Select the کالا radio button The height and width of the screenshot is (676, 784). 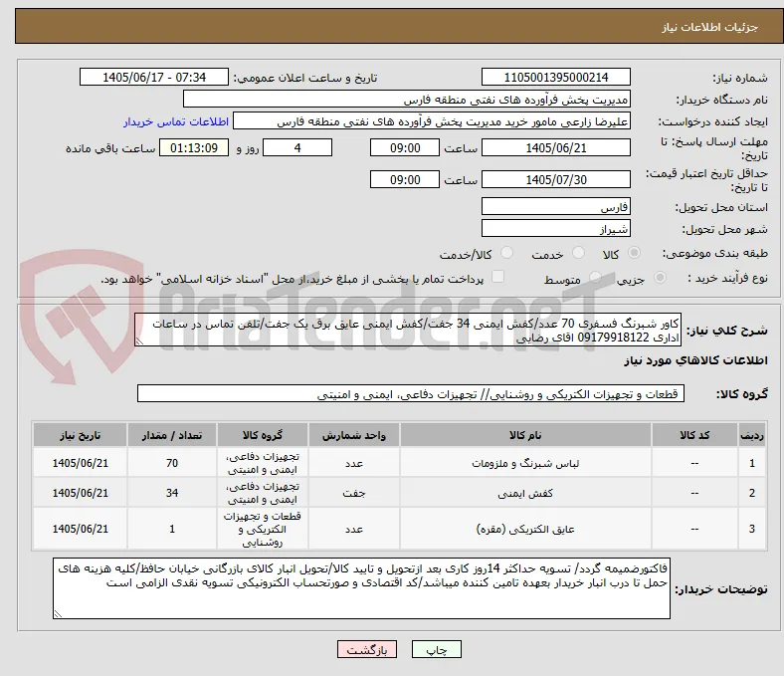[634, 253]
